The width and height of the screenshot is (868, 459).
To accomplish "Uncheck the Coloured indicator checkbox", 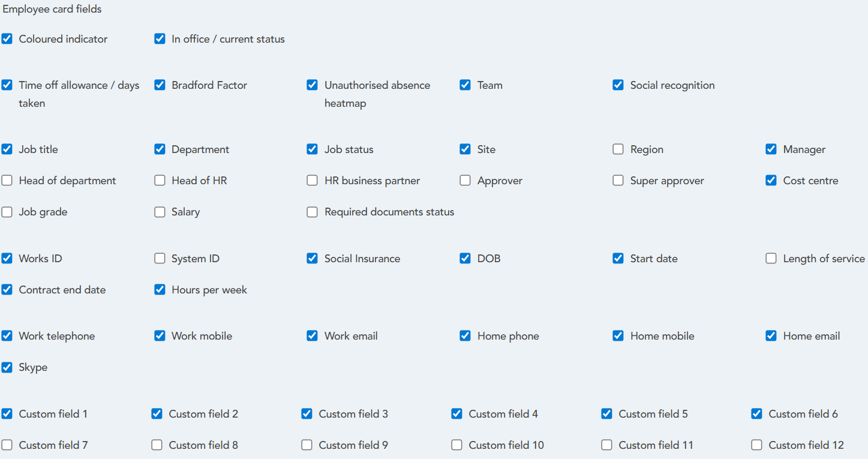I will [7, 39].
